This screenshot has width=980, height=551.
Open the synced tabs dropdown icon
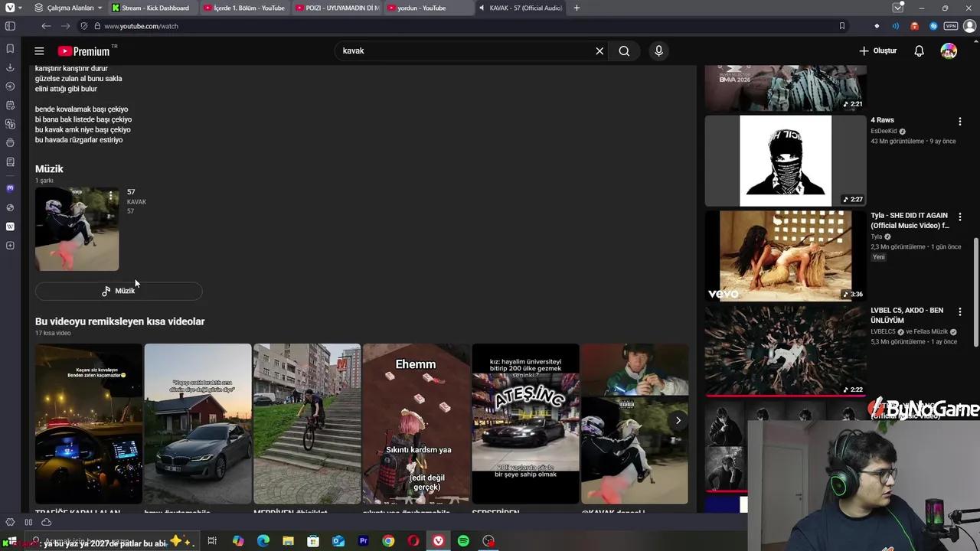[898, 8]
